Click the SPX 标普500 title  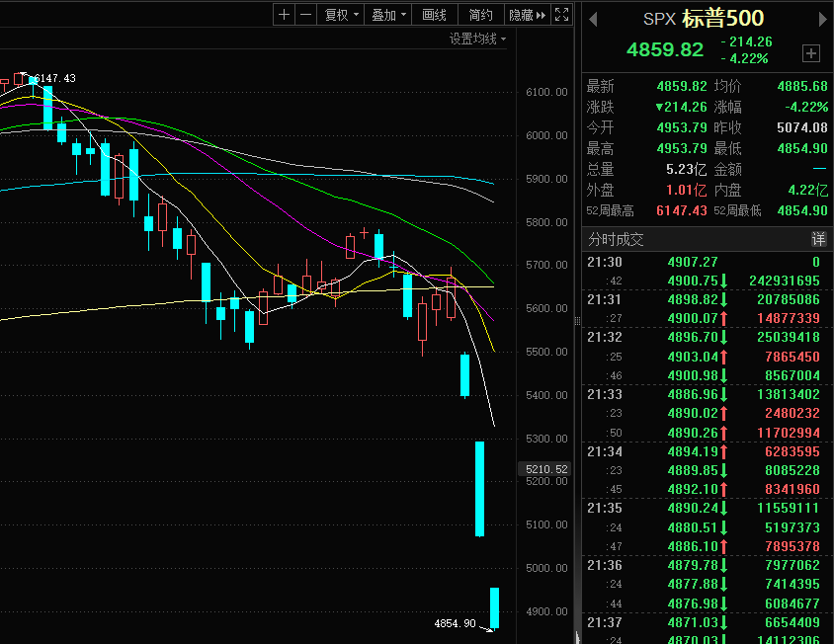tap(704, 19)
